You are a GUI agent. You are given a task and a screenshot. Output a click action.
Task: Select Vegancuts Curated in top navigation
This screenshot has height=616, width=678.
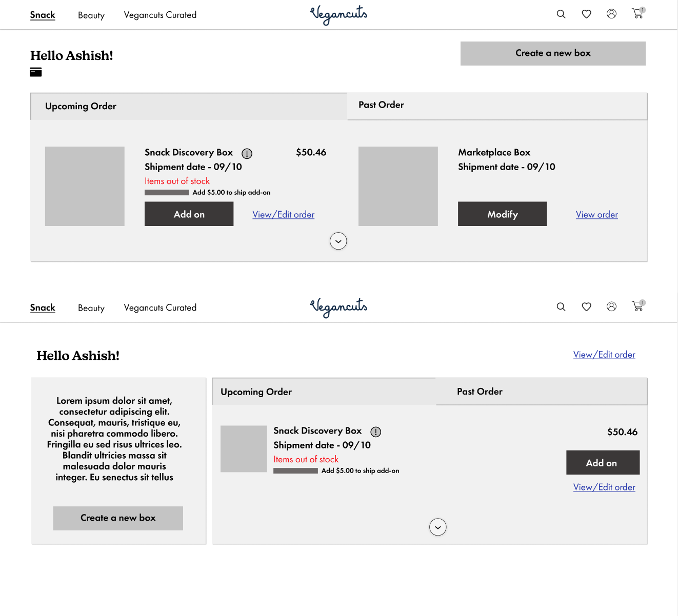160,15
